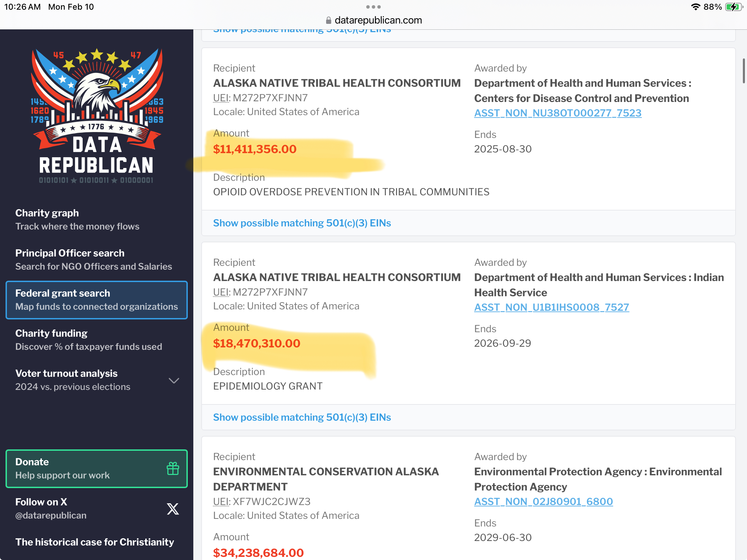Click Centers for Disease Control and Prevention text

click(x=581, y=98)
